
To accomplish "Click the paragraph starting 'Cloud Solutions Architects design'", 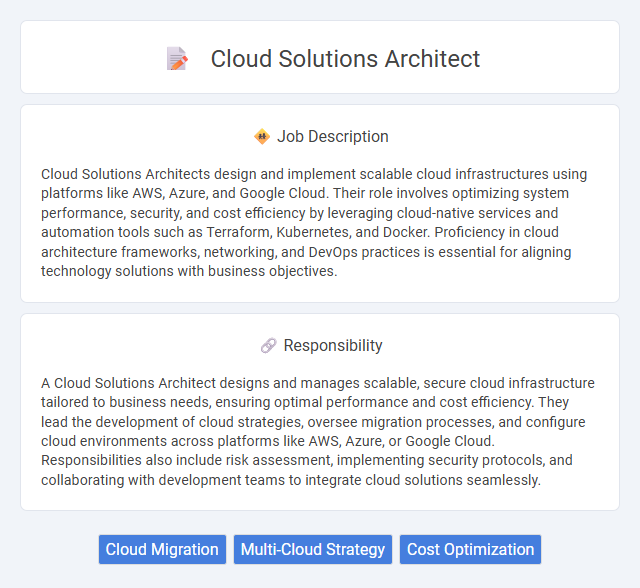I will coord(314,222).
